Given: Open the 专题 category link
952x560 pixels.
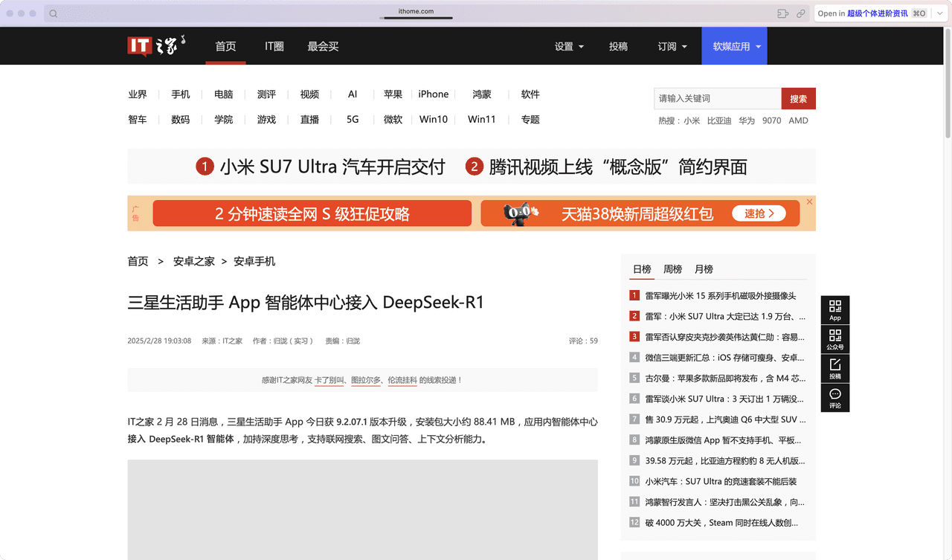Looking at the screenshot, I should point(530,119).
